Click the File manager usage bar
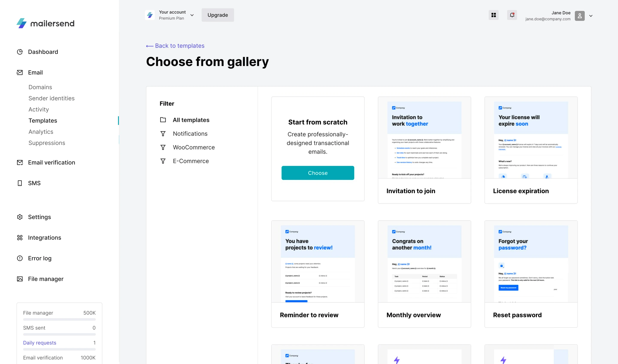This screenshot has height=364, width=618. (x=59, y=319)
